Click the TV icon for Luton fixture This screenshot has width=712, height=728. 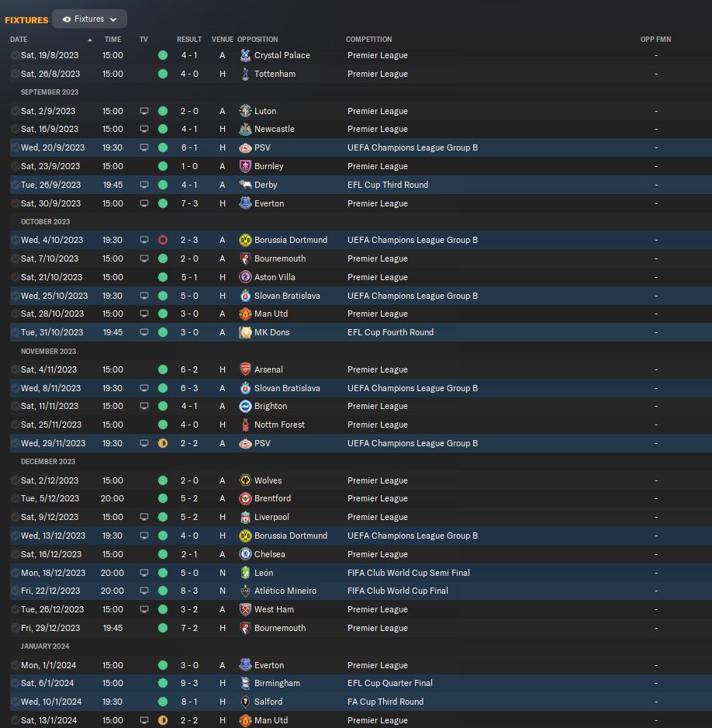point(144,111)
